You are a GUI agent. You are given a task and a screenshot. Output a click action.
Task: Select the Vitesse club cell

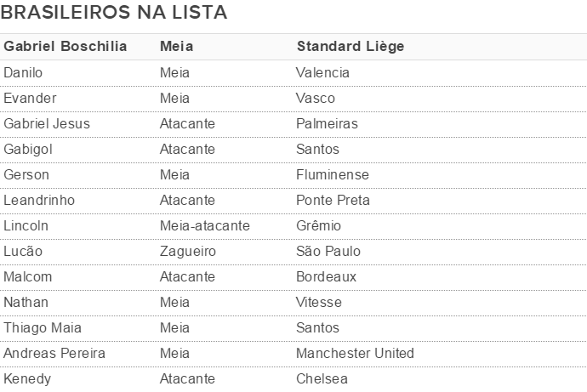coord(319,302)
